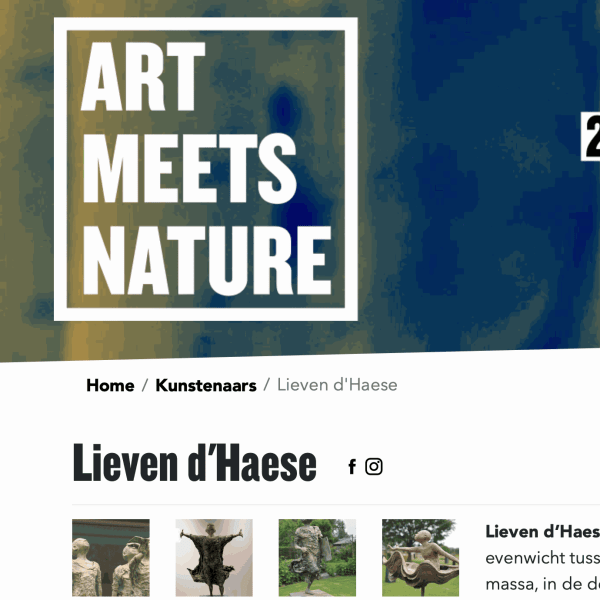Click the word NATURE in the logo

tap(207, 261)
